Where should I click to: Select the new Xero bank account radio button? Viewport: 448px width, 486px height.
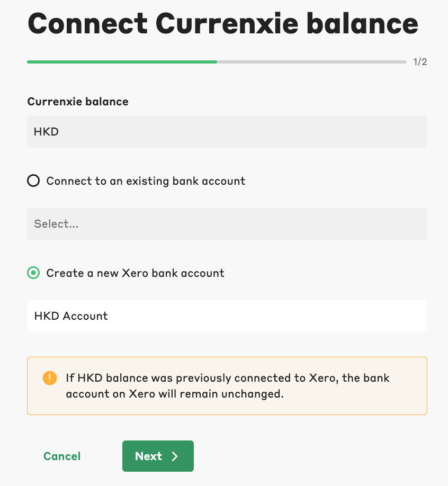pos(33,273)
